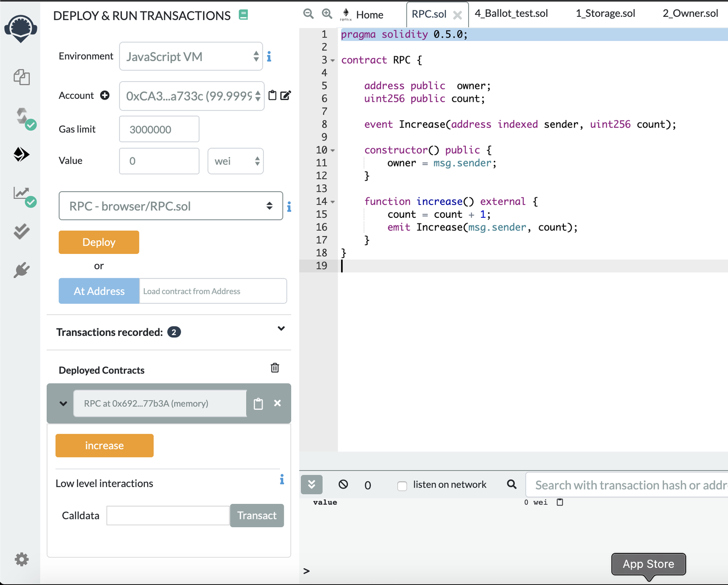Copy the account address to clipboard
The height and width of the screenshot is (585, 728).
pyautogui.click(x=273, y=95)
